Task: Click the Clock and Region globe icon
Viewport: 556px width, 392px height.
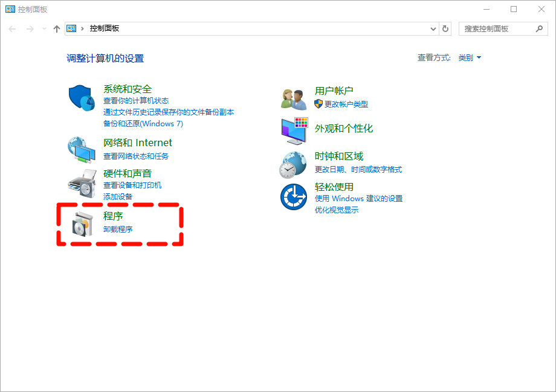Action: (293, 165)
